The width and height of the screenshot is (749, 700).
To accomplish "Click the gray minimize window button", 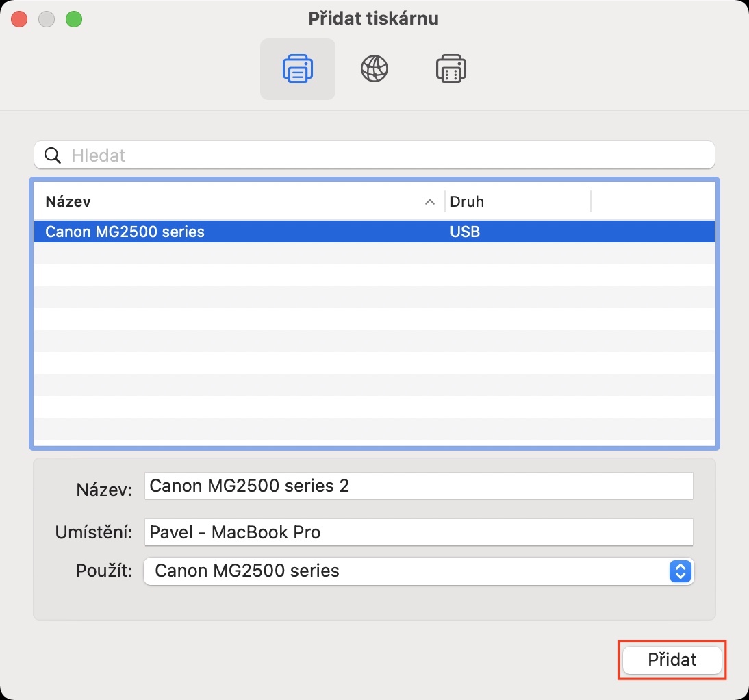I will pos(47,19).
